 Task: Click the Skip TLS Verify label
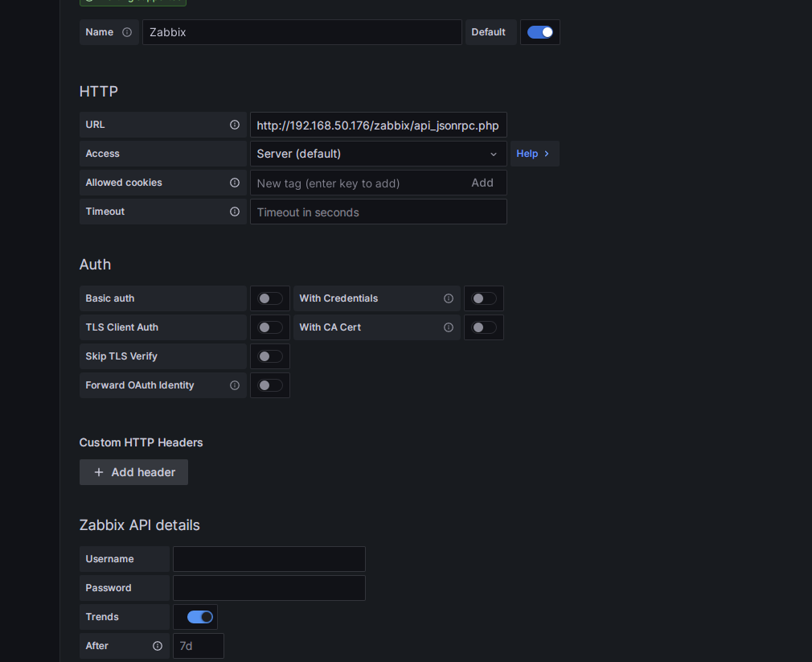(x=121, y=356)
